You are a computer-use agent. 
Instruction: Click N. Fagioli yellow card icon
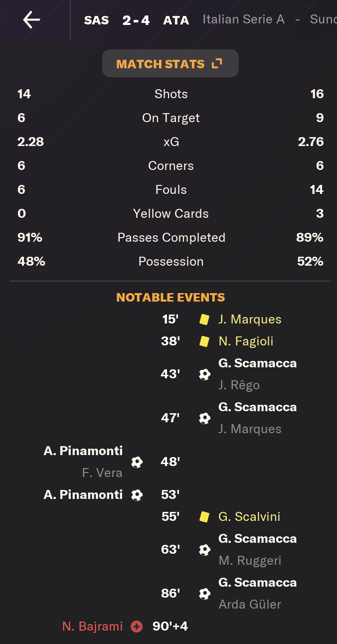(x=204, y=341)
